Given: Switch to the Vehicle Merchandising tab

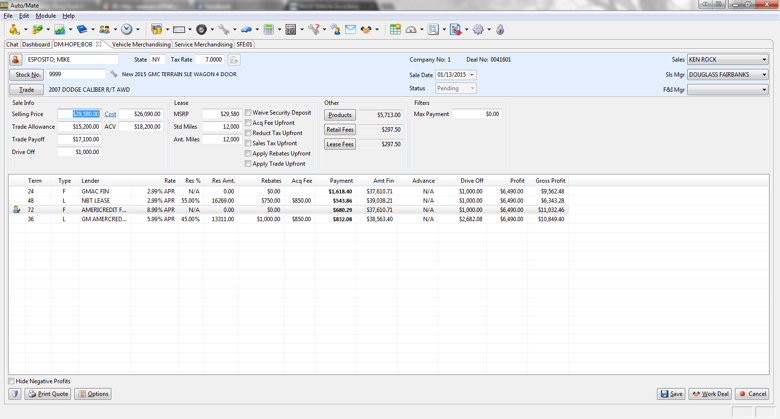Looking at the screenshot, I should click(141, 45).
